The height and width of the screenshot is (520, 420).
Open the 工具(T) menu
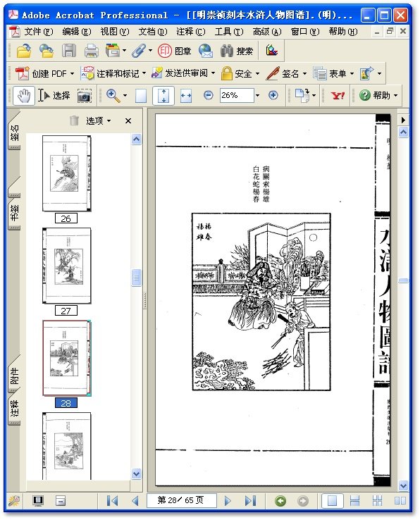point(229,32)
